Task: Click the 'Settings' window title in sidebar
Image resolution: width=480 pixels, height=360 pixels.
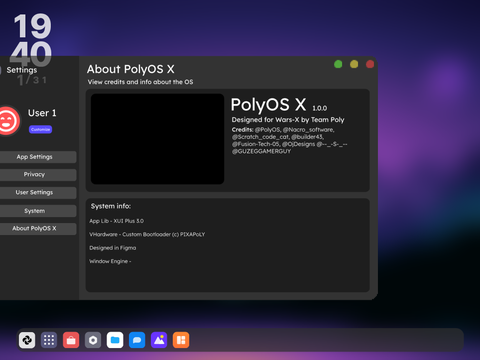Action: 22,70
